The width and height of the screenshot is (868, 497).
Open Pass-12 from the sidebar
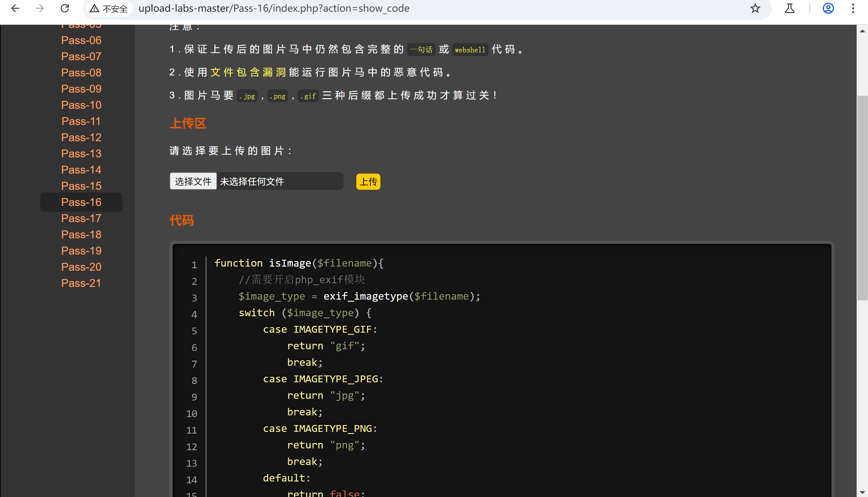(81, 137)
